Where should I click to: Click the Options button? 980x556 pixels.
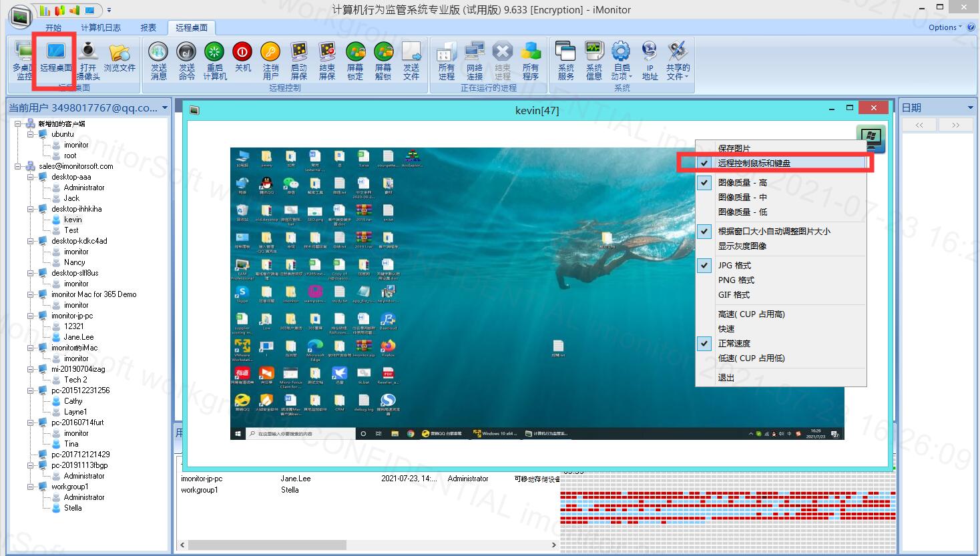(x=945, y=27)
